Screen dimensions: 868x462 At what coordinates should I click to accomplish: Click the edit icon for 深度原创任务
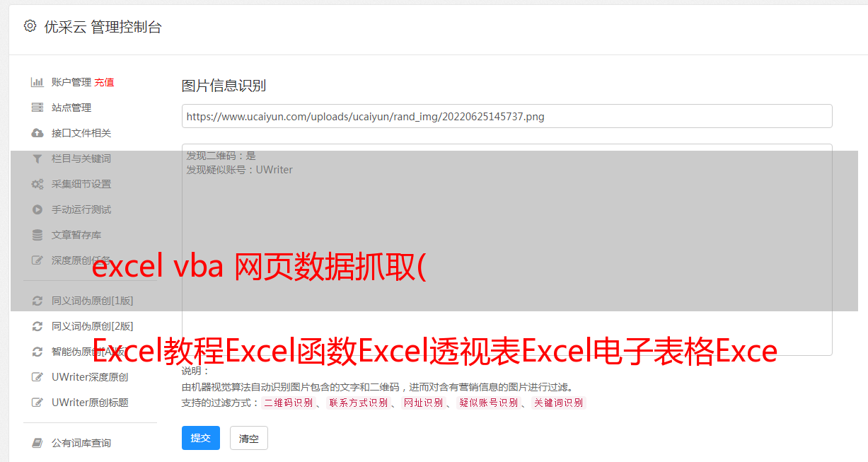pyautogui.click(x=37, y=260)
